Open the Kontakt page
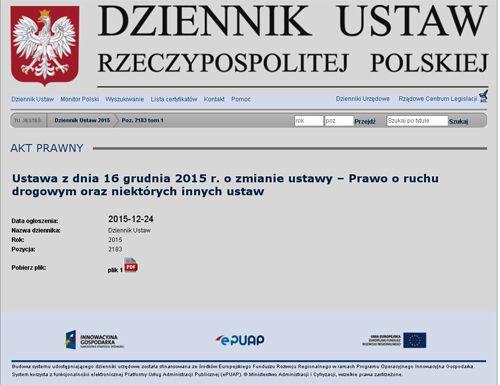Image resolution: width=500 pixels, height=385 pixels. point(214,99)
